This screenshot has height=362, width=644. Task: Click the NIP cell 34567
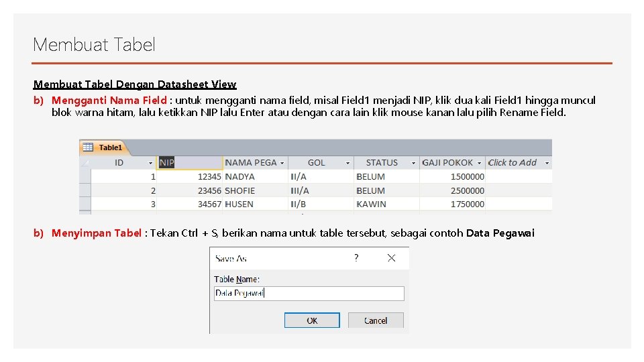[190, 204]
